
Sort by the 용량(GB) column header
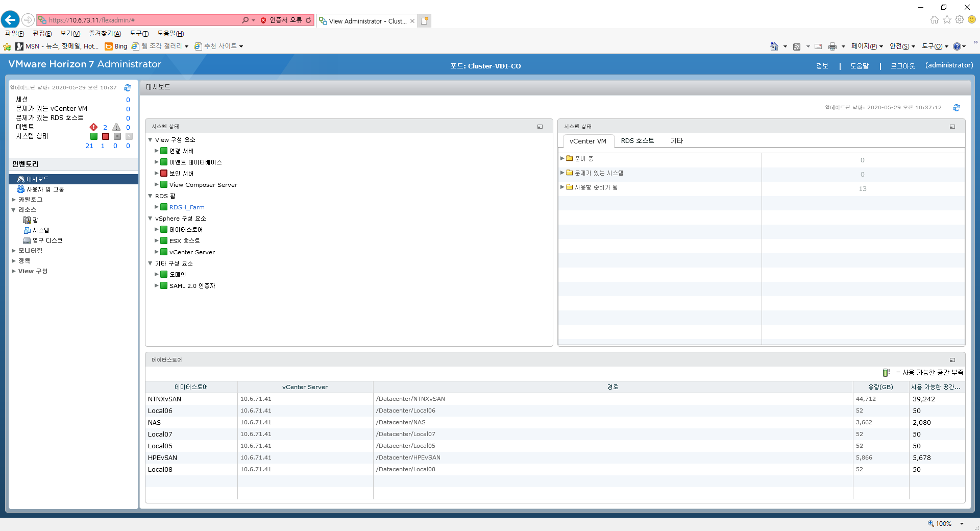point(880,387)
